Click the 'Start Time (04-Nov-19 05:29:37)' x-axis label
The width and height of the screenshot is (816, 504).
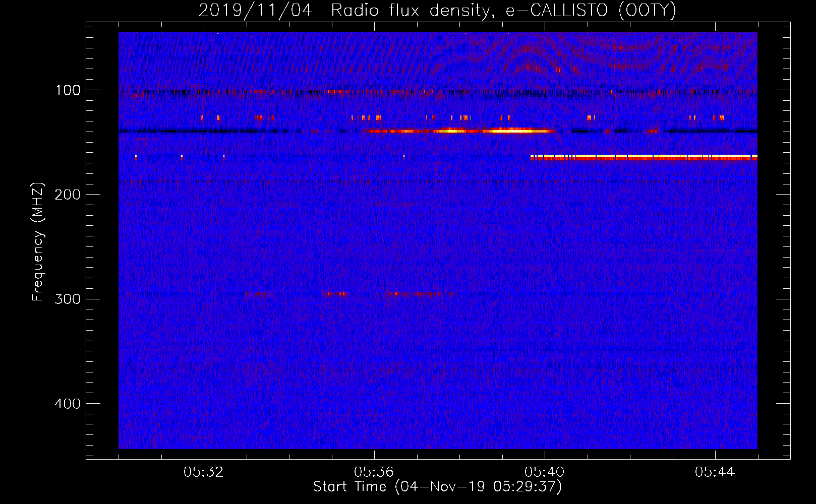[x=437, y=487]
